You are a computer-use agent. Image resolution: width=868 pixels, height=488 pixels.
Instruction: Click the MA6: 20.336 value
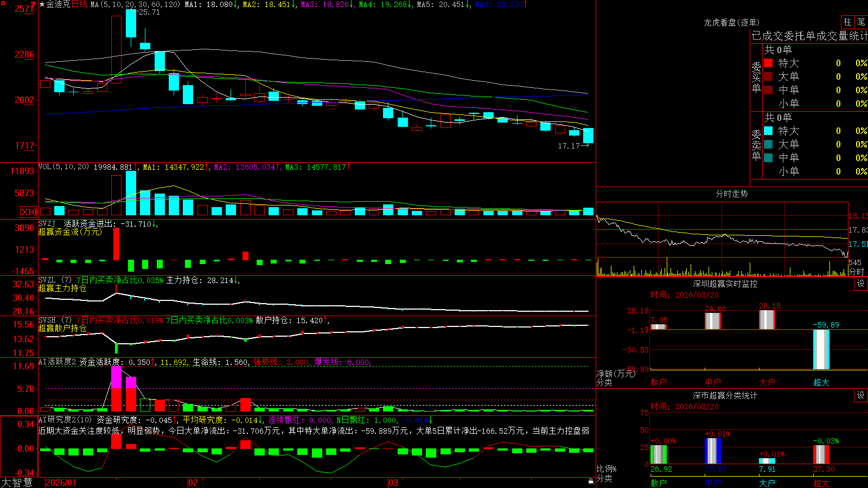[x=501, y=4]
